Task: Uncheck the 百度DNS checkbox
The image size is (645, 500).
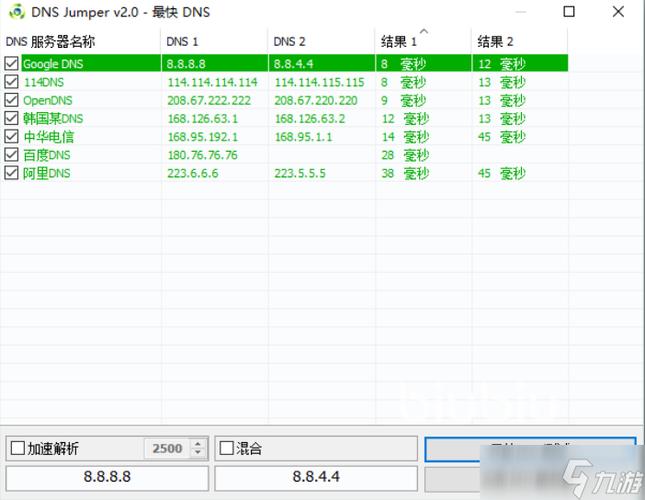Action: 11,155
